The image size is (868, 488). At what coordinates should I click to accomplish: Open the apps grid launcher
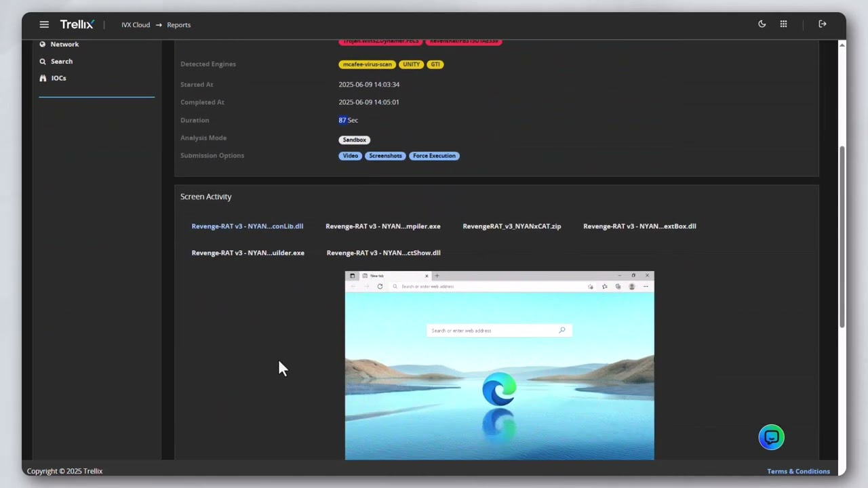[783, 24]
